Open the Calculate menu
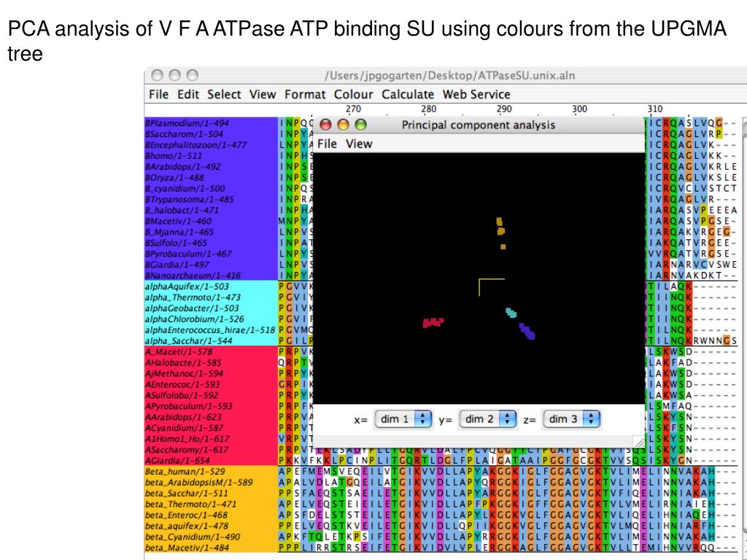The height and width of the screenshot is (560, 747). (x=408, y=94)
